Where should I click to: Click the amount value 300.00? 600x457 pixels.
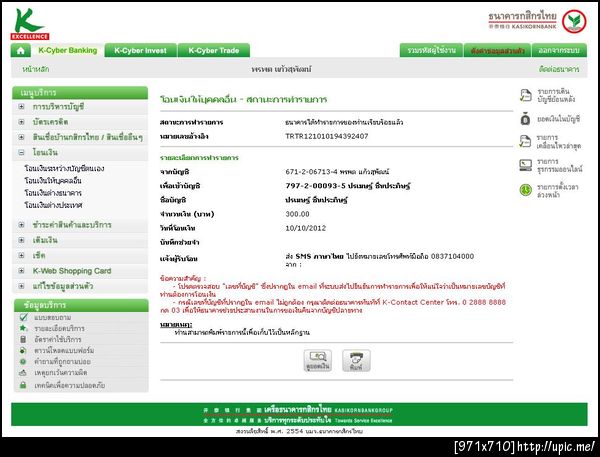click(297, 214)
